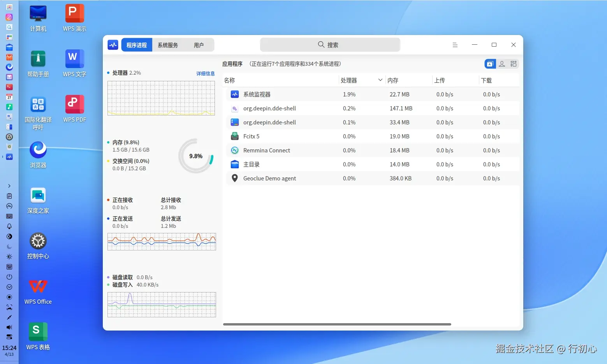
Task: Open the terminal icon in the dock
Action: (x=9, y=87)
